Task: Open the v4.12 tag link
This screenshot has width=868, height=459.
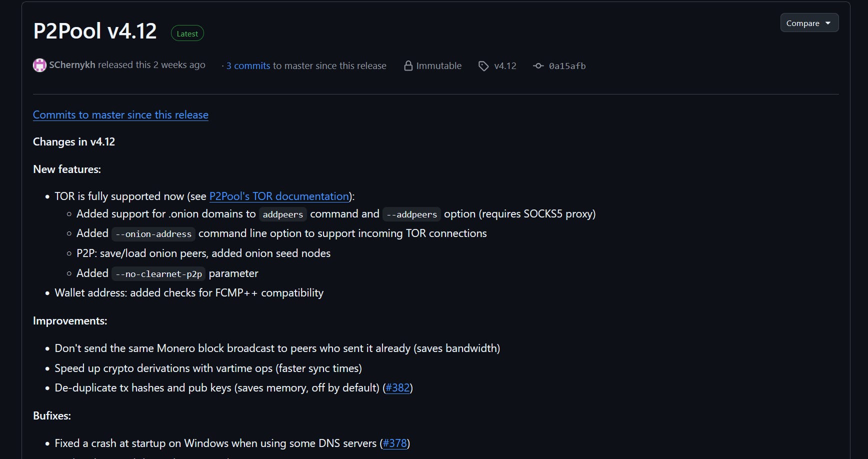Action: [505, 65]
